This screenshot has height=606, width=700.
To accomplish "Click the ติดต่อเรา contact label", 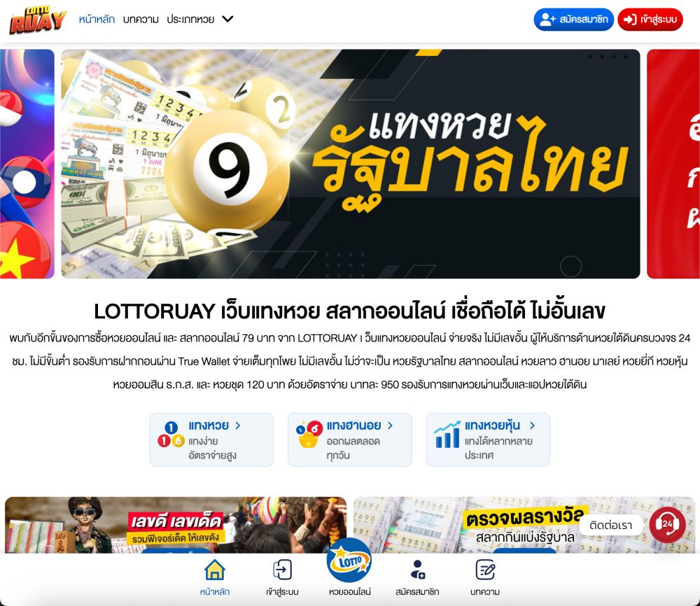I will pyautogui.click(x=610, y=526).
